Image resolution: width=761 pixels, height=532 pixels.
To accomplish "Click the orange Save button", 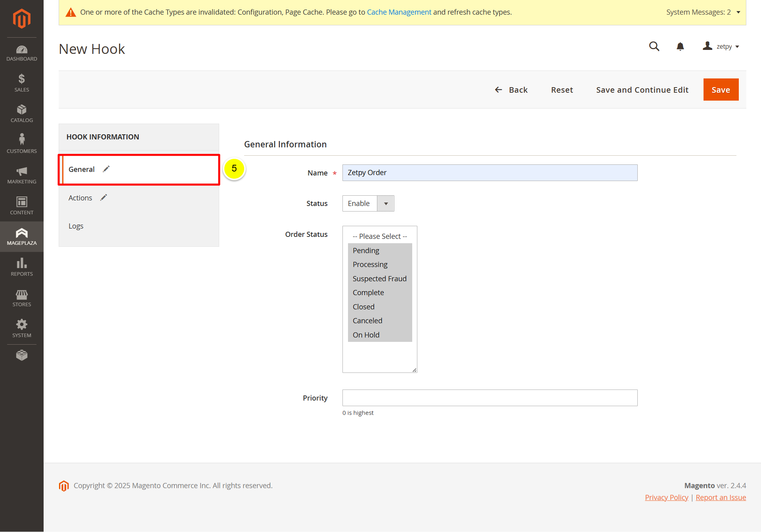I will point(721,90).
